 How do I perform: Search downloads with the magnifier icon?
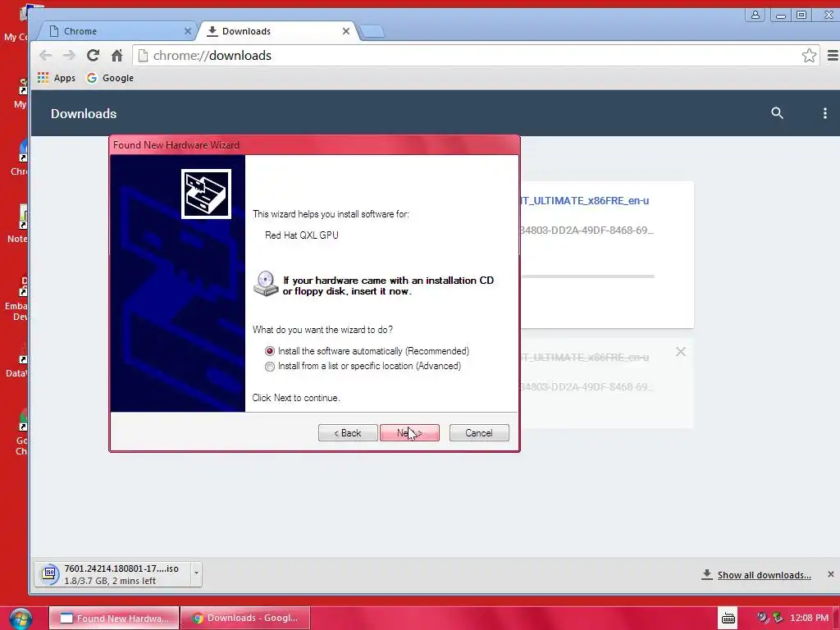pyautogui.click(x=777, y=113)
